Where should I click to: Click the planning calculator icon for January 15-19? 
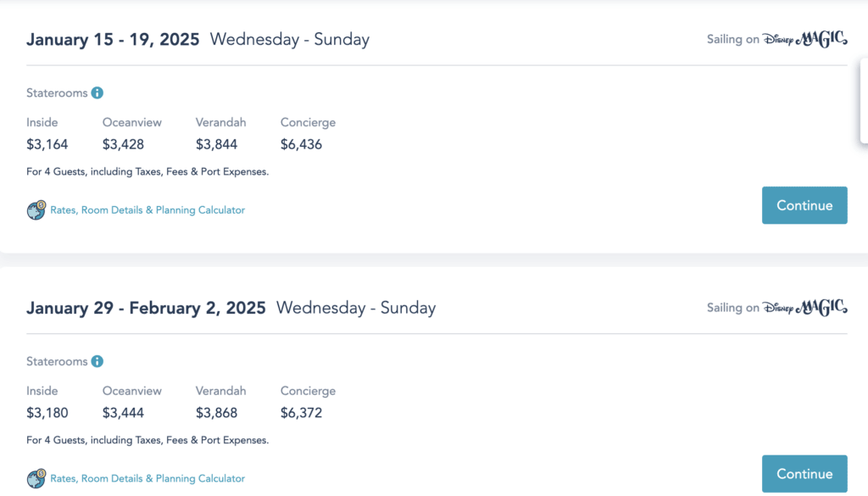click(x=36, y=210)
